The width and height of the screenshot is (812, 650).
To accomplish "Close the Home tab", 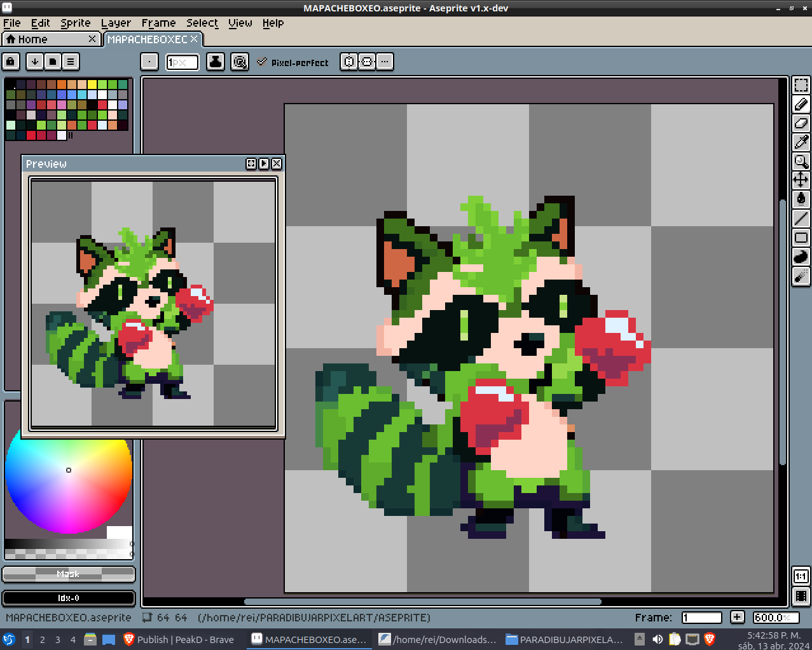I will click(x=92, y=39).
